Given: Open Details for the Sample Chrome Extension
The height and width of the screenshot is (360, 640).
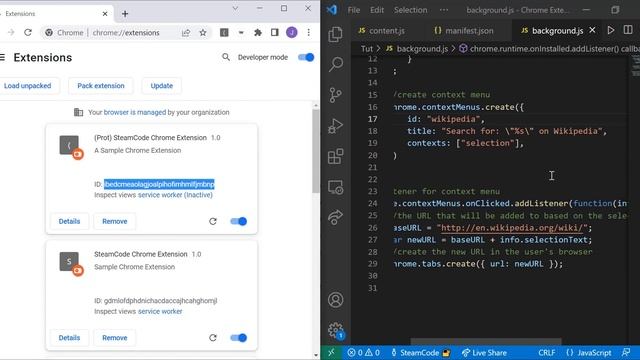Looking at the screenshot, I should coord(69,338).
